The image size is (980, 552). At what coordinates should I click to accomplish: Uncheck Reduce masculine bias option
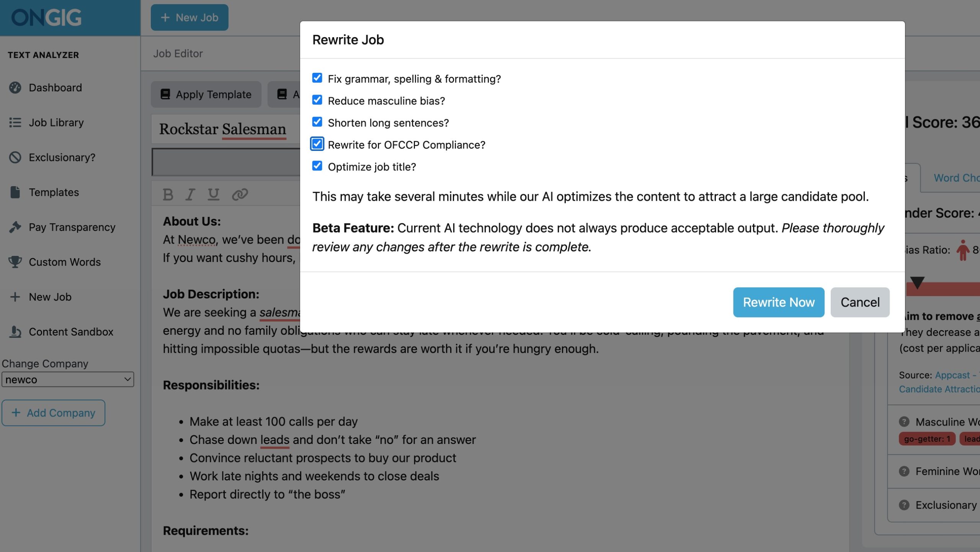click(317, 100)
